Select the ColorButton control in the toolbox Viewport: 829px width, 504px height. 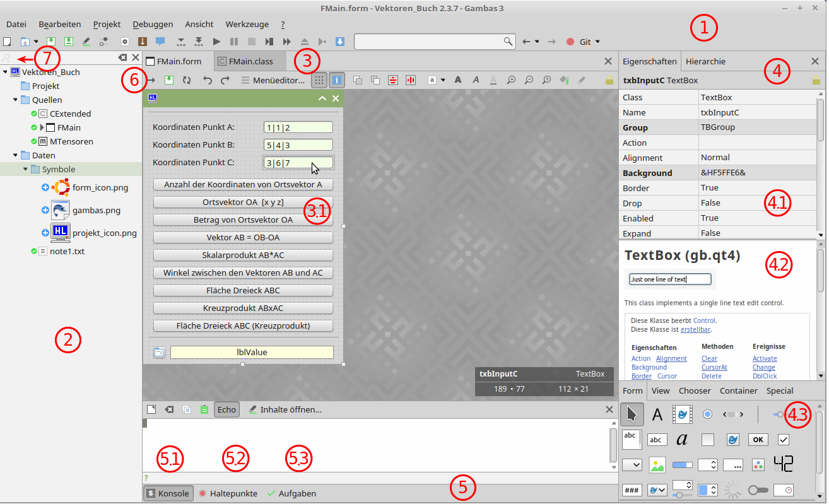[x=758, y=465]
